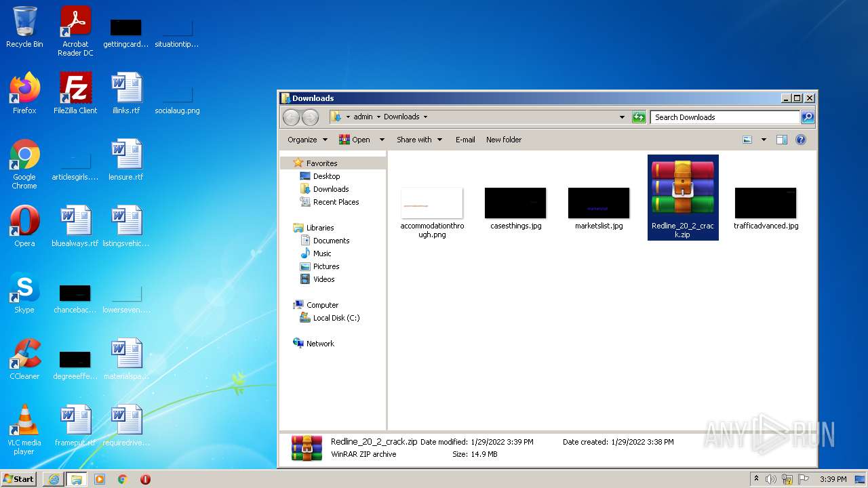Open the Start menu
Image resolution: width=868 pixels, height=488 pixels.
click(x=19, y=479)
